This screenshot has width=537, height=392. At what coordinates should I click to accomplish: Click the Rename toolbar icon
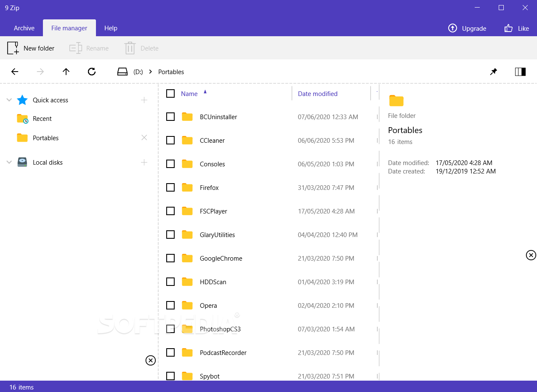(75, 48)
